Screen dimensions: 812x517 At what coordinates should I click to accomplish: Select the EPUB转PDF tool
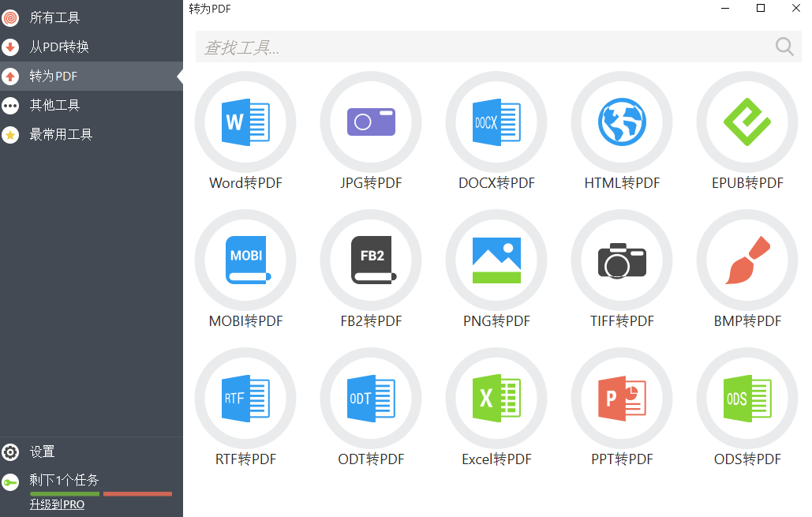click(747, 122)
